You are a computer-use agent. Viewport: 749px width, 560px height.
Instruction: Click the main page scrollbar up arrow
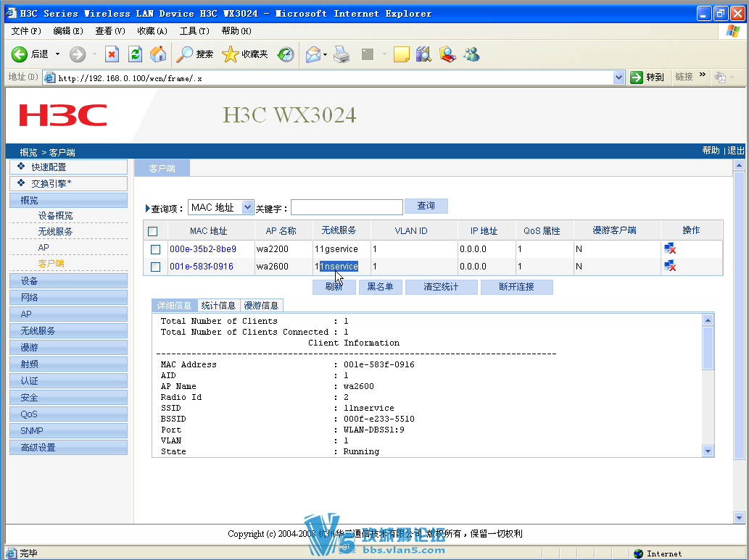point(739,166)
